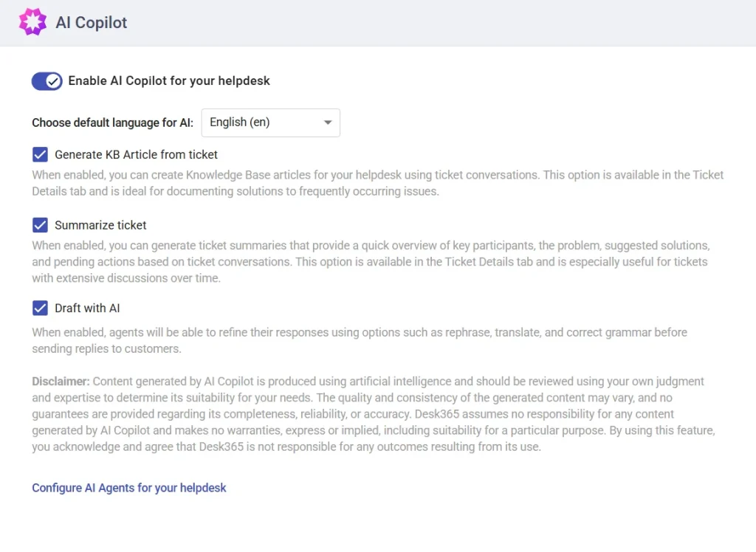Open Configure AI Agents for your helpdesk
Viewport: 756px width, 552px height.
pos(128,488)
